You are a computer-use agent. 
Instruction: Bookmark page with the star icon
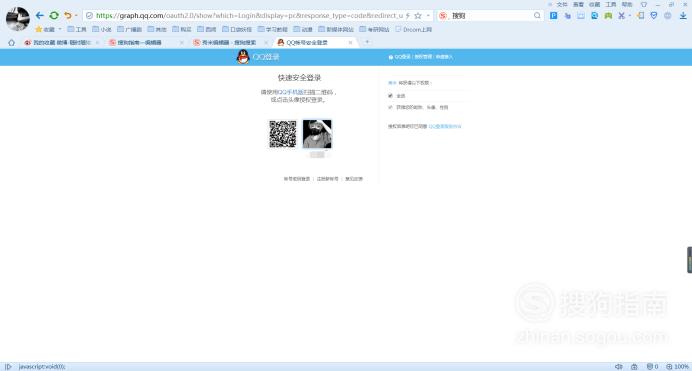point(417,15)
